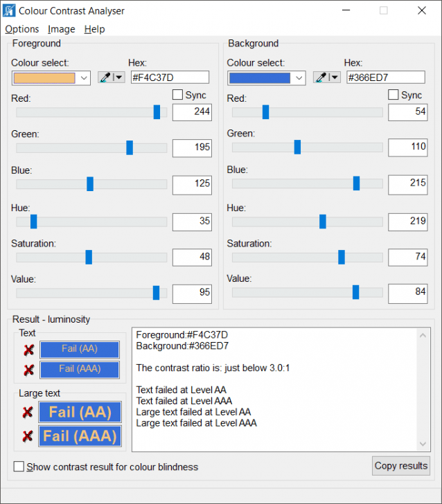Click the Colour Contrast Analyser title bar icon
The width and height of the screenshot is (442, 504).
(x=9, y=10)
